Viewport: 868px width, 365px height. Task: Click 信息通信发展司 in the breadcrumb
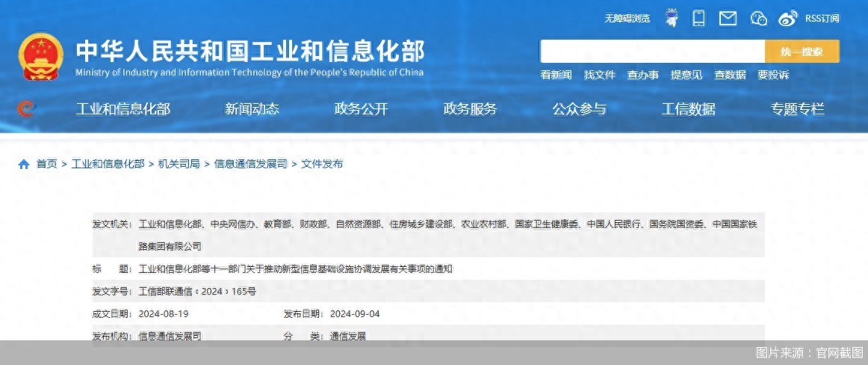(250, 164)
